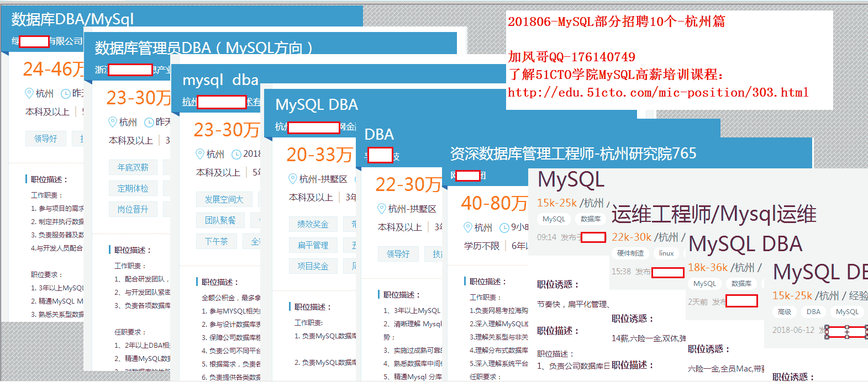Open the edu.51cto.com mic-position link

tap(658, 93)
